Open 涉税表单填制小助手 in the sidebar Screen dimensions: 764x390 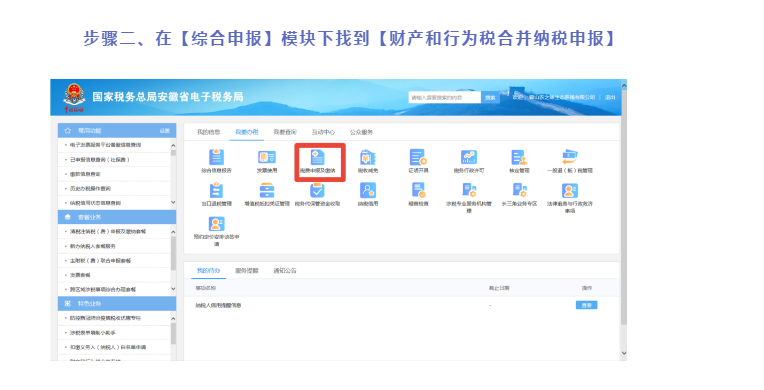tap(93, 332)
